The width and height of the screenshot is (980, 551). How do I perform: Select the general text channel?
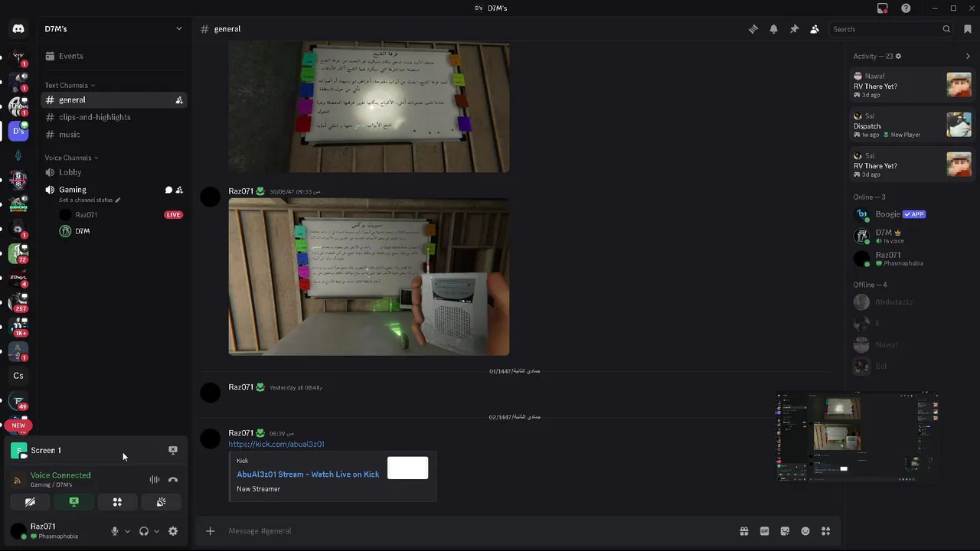[x=115, y=100]
